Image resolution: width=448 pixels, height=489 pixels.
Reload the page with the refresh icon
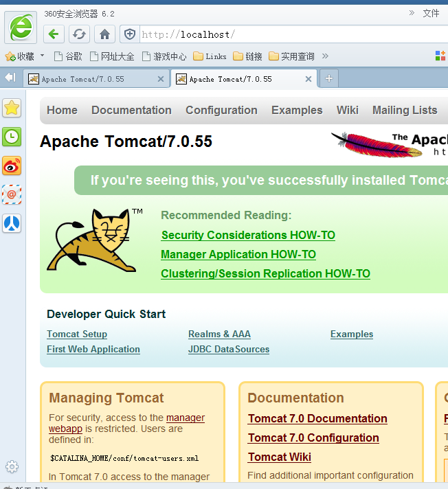[79, 34]
